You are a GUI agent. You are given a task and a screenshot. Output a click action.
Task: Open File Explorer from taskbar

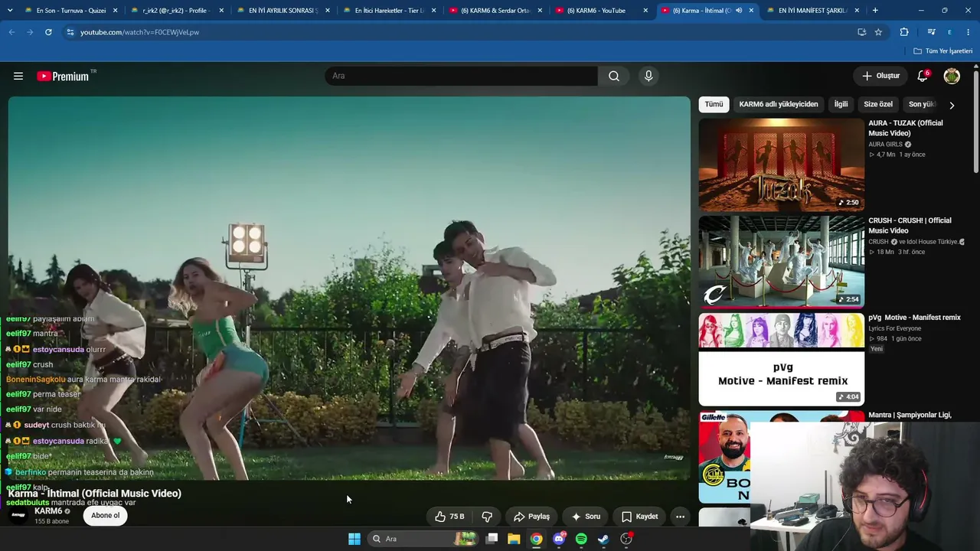(x=514, y=539)
